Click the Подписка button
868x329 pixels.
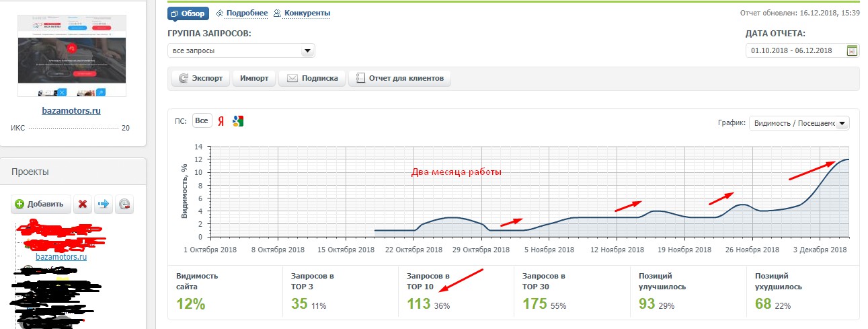(312, 78)
